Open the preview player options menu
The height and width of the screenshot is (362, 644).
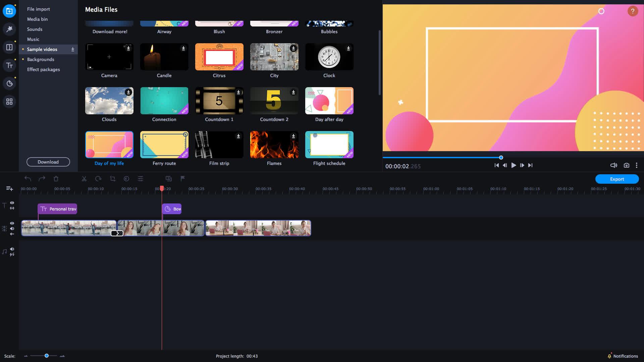(x=637, y=165)
